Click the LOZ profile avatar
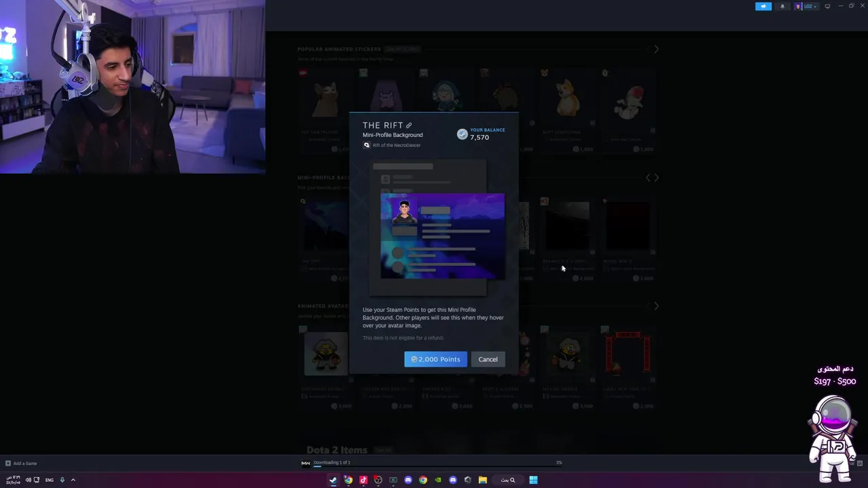The image size is (868, 488). (798, 6)
